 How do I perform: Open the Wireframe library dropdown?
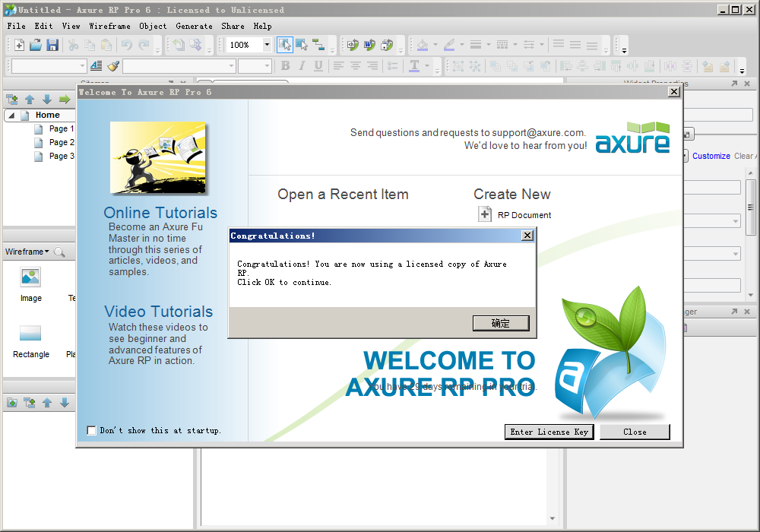[27, 252]
